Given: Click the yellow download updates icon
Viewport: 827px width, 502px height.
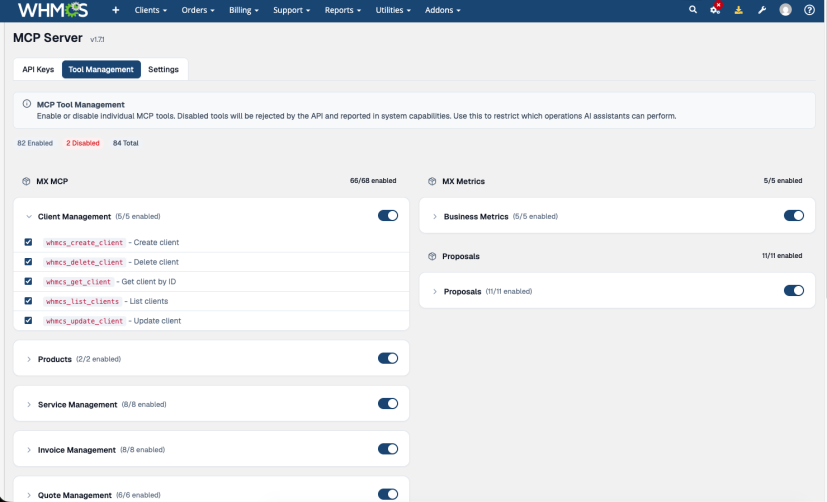Looking at the screenshot, I should click(x=738, y=10).
